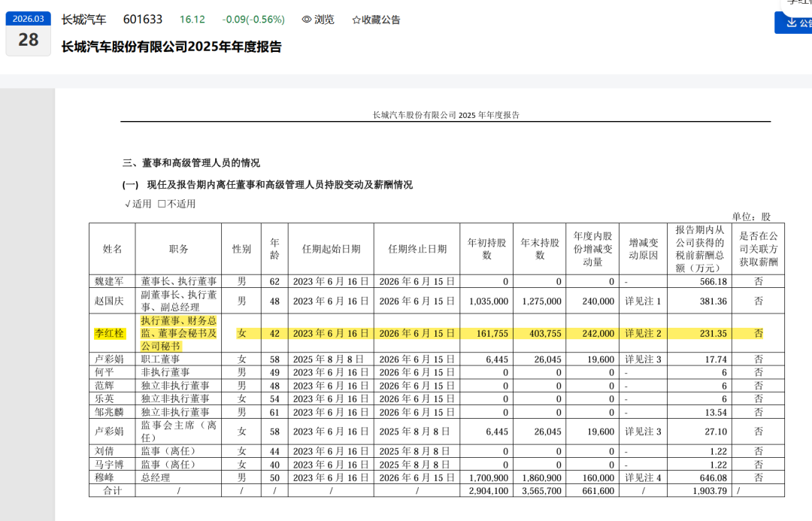Click highlighted remuneration 231.35
This screenshot has height=521, width=812.
(x=714, y=334)
